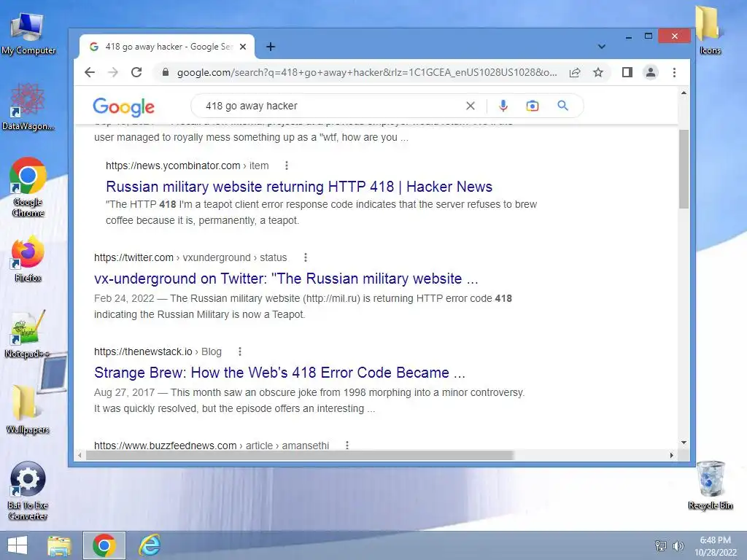The height and width of the screenshot is (560, 747).
Task: Close the '418 go away hacker' tab
Action: (x=243, y=47)
